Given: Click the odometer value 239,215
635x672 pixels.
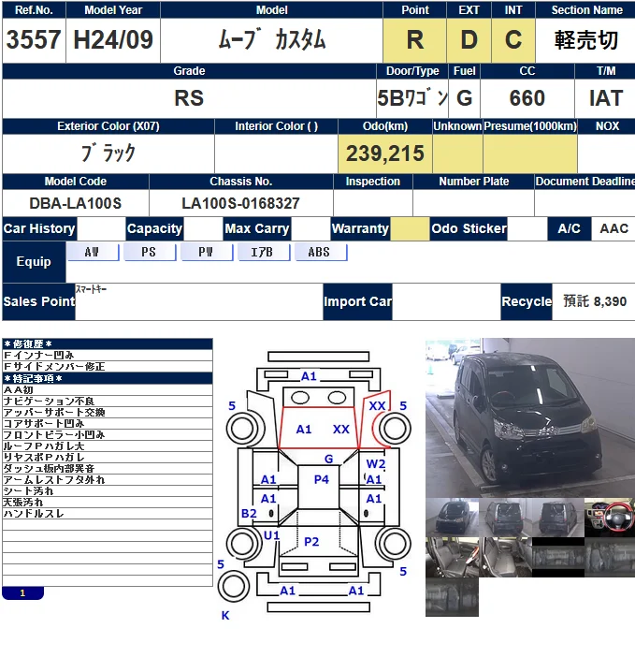Looking at the screenshot, I should [384, 153].
